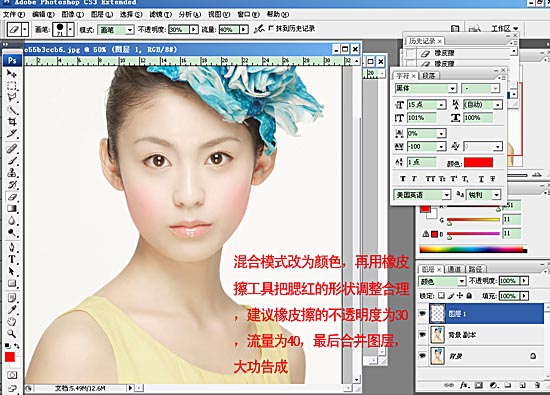Toggle lock transparent pixels

[x=441, y=296]
